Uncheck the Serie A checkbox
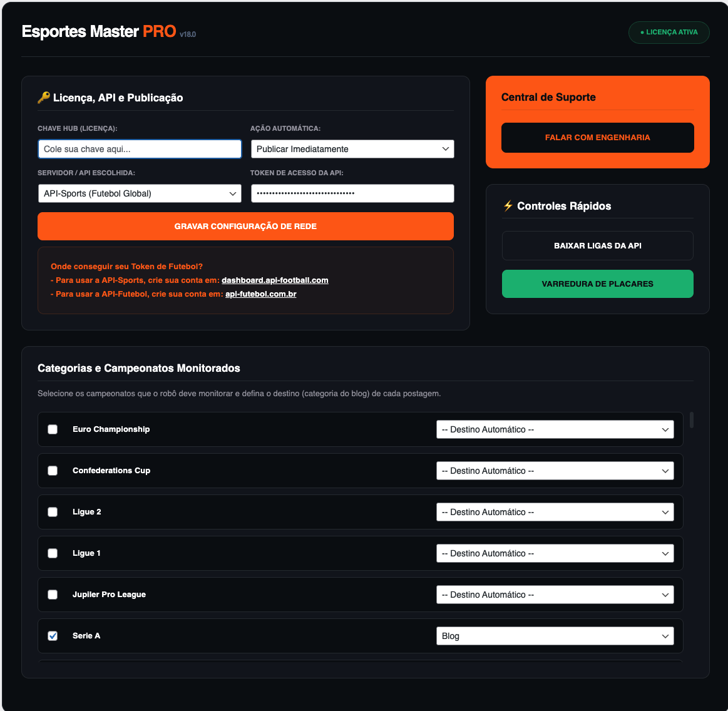 pyautogui.click(x=53, y=635)
